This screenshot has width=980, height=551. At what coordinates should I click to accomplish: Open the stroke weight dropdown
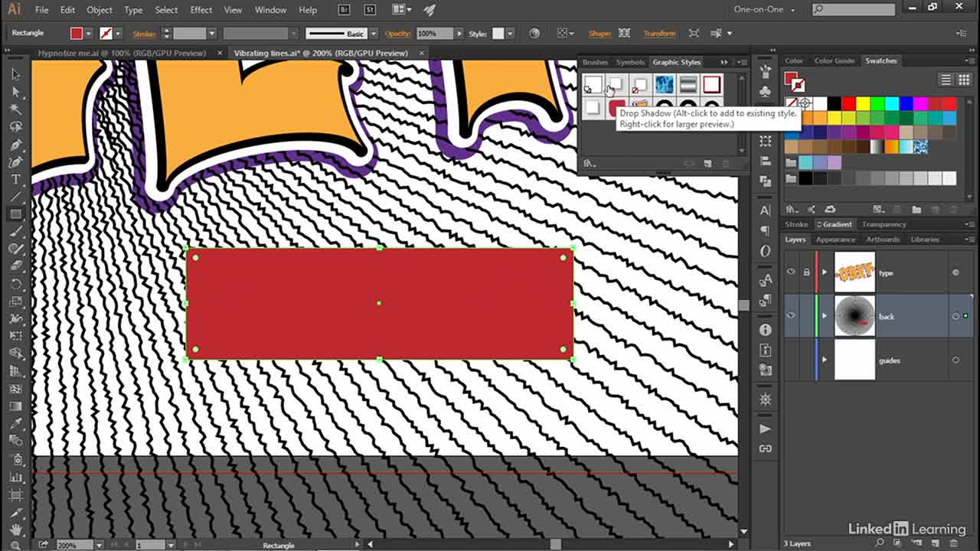pos(212,34)
